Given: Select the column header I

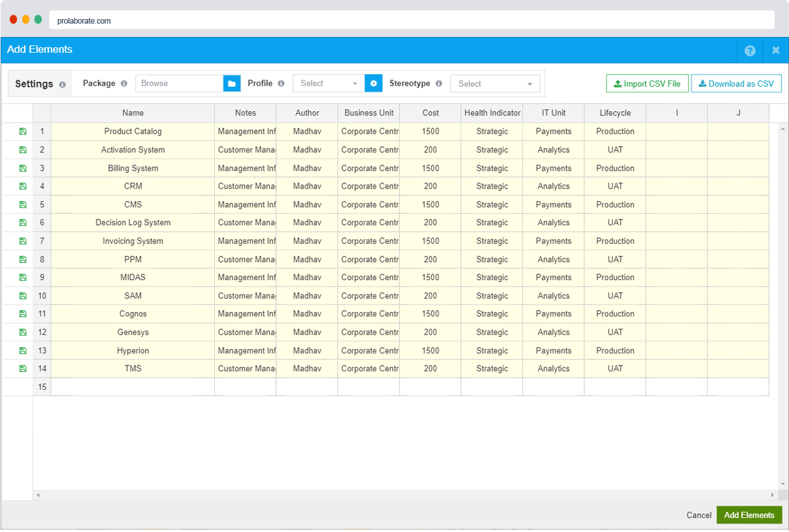Looking at the screenshot, I should 677,113.
